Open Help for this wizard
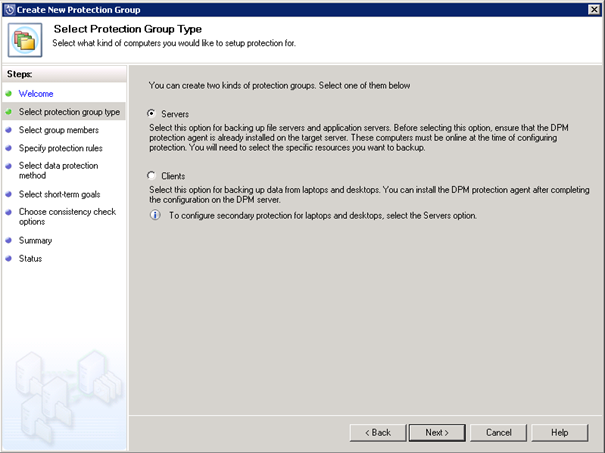Image resolution: width=605 pixels, height=453 pixels. (560, 433)
